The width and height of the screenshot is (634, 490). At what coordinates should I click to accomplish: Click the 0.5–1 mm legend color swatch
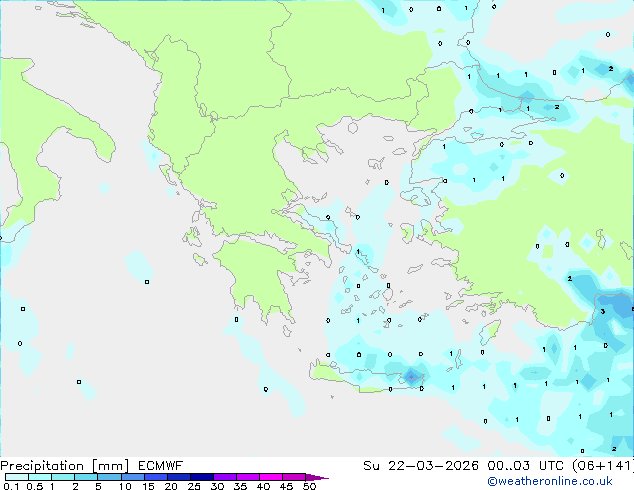coord(40,477)
